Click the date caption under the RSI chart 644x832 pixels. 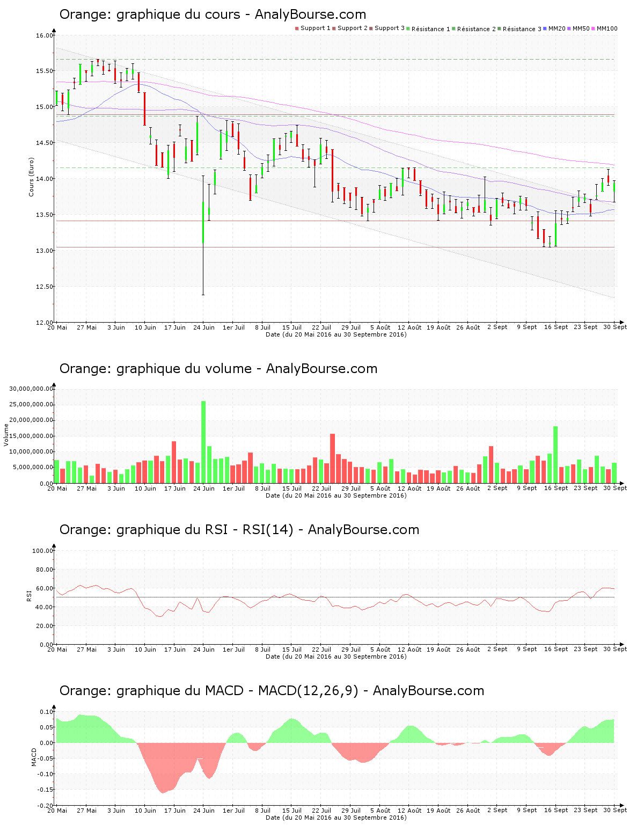click(336, 656)
